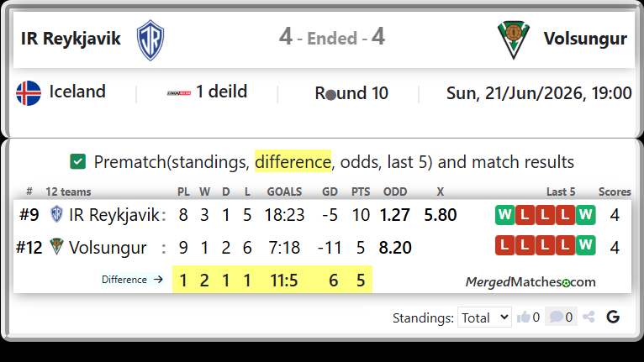This screenshot has width=644, height=362.
Task: Click the Volsungur club crest in header
Action: click(513, 40)
